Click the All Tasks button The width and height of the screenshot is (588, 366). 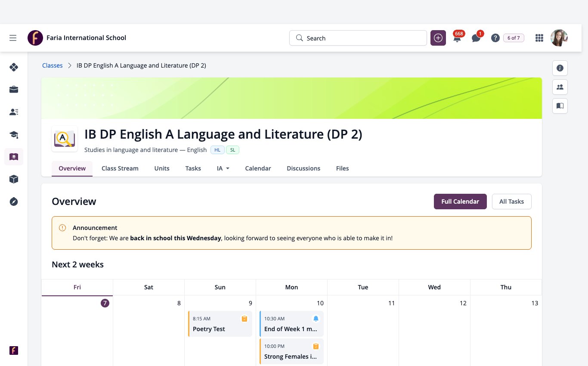coord(511,202)
